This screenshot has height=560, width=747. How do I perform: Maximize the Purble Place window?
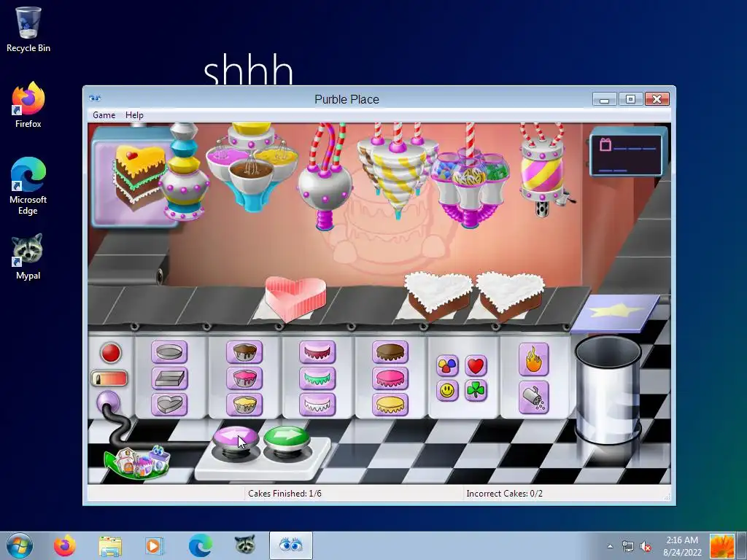(x=630, y=99)
